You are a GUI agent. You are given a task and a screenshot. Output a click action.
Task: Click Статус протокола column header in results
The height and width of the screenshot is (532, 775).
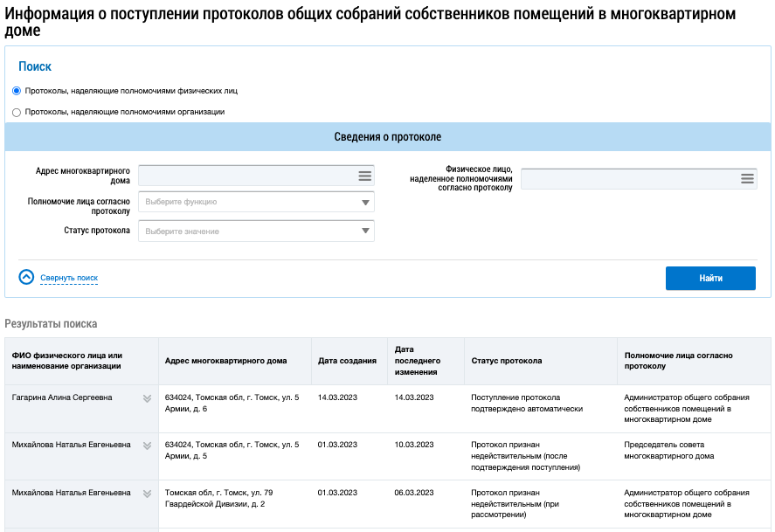pyautogui.click(x=507, y=361)
